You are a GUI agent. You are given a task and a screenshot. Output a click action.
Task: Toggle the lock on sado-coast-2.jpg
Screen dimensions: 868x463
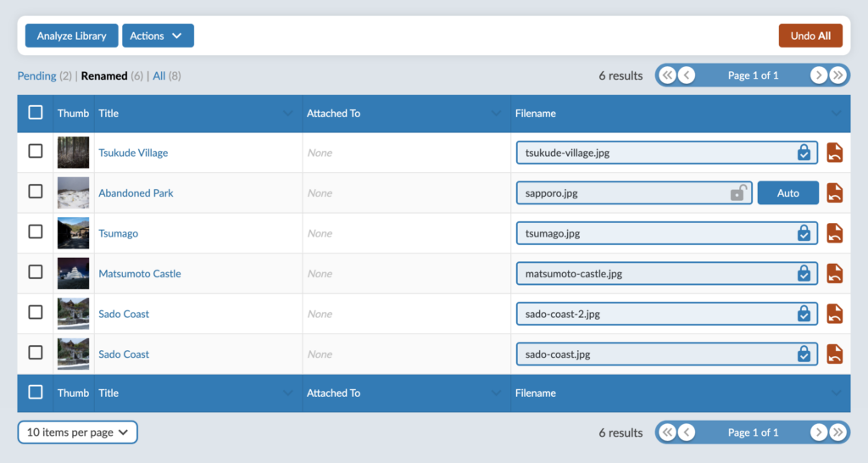click(x=804, y=314)
